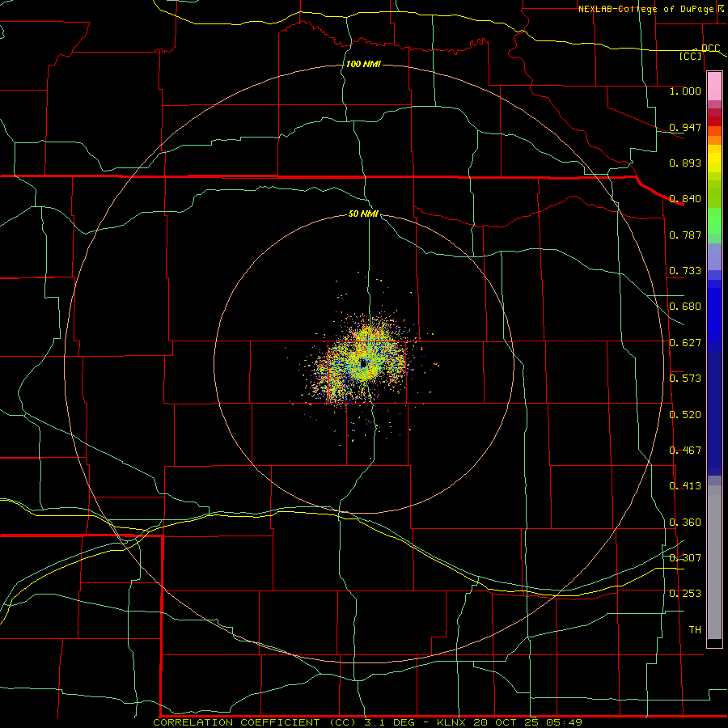
Task: Click the 50 NMI range ring label
Action: click(363, 214)
